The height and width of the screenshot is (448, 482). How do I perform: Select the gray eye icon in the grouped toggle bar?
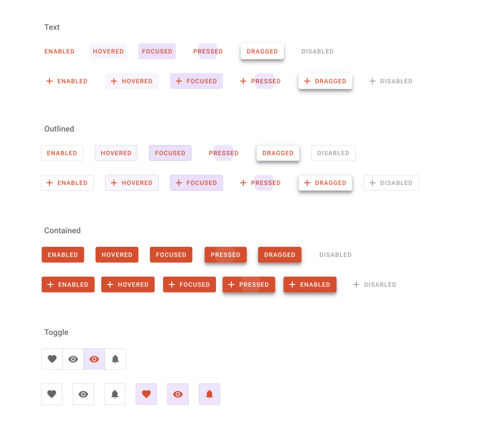[73, 359]
